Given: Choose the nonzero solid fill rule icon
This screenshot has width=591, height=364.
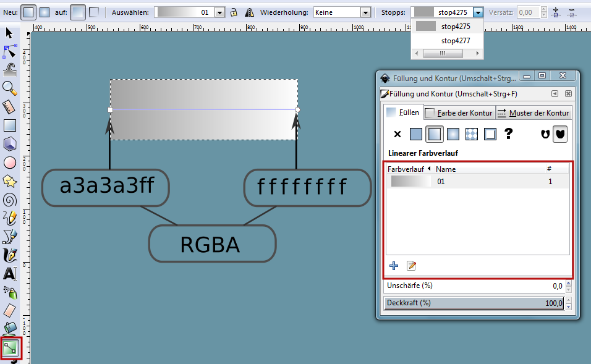Looking at the screenshot, I should coord(560,134).
